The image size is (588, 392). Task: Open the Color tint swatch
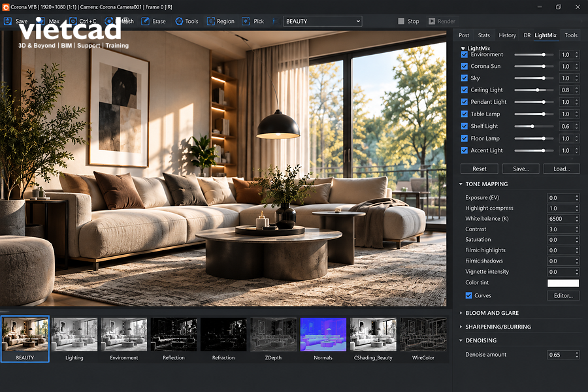pos(563,283)
